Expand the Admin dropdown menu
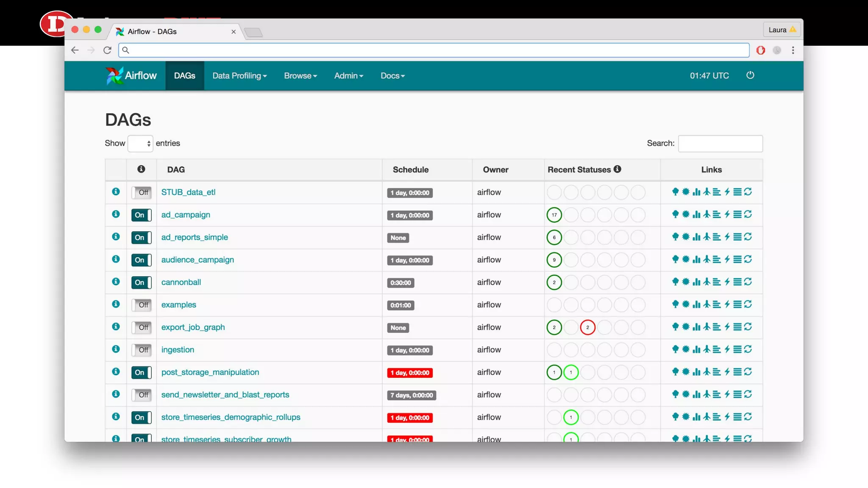This screenshot has height=488, width=868. click(x=348, y=76)
